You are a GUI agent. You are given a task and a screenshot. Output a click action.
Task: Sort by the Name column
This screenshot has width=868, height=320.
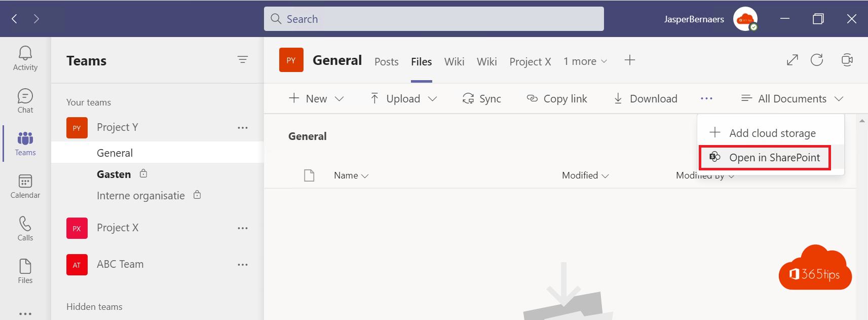point(351,175)
